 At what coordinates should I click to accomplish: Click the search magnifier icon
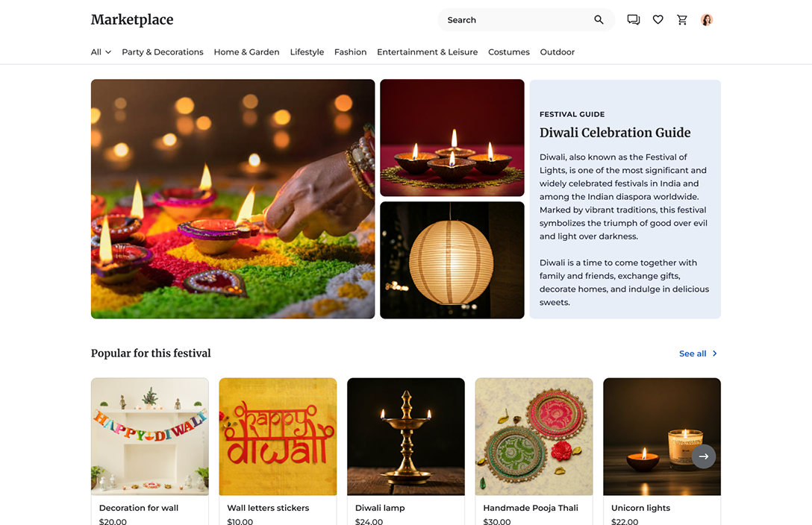pyautogui.click(x=599, y=19)
